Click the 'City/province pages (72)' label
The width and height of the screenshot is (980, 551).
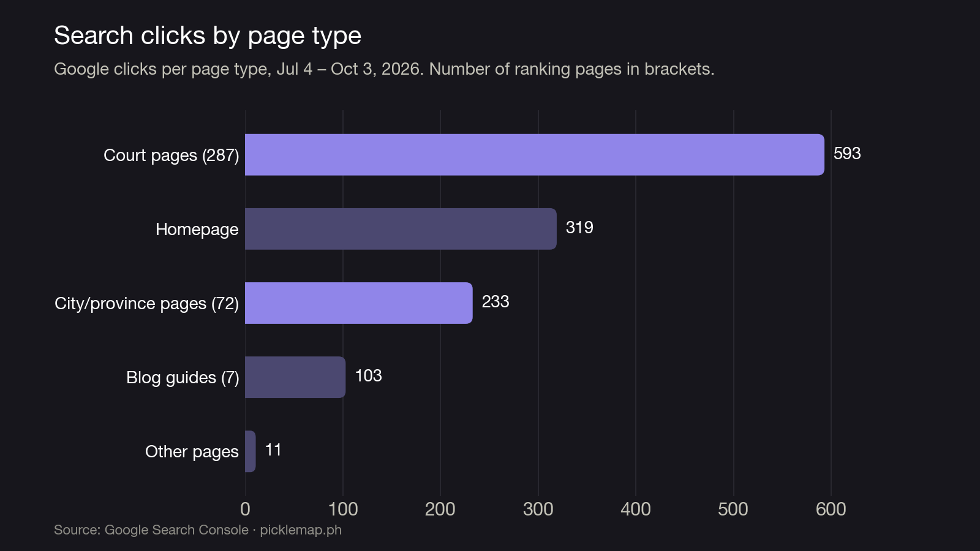point(147,304)
